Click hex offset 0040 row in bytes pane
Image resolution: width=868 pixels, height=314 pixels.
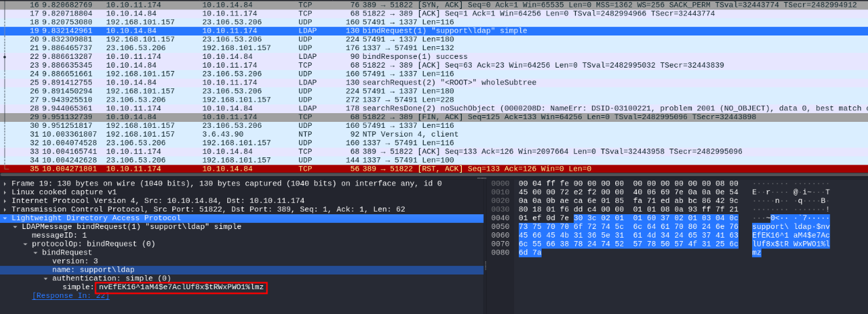click(x=501, y=218)
